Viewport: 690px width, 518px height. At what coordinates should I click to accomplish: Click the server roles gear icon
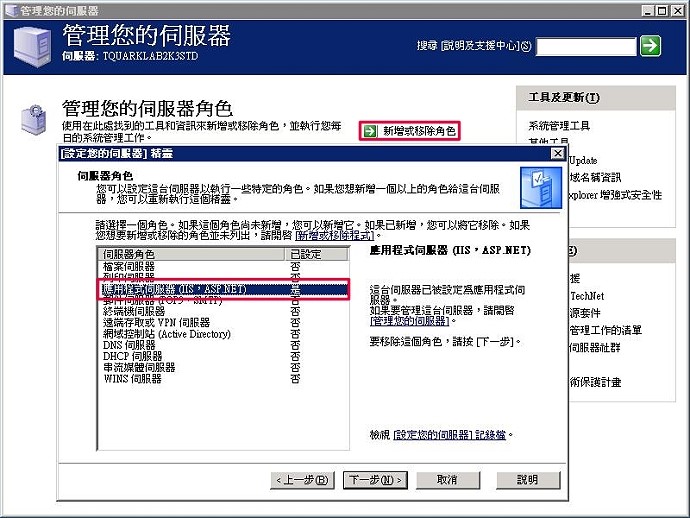pyautogui.click(x=33, y=119)
